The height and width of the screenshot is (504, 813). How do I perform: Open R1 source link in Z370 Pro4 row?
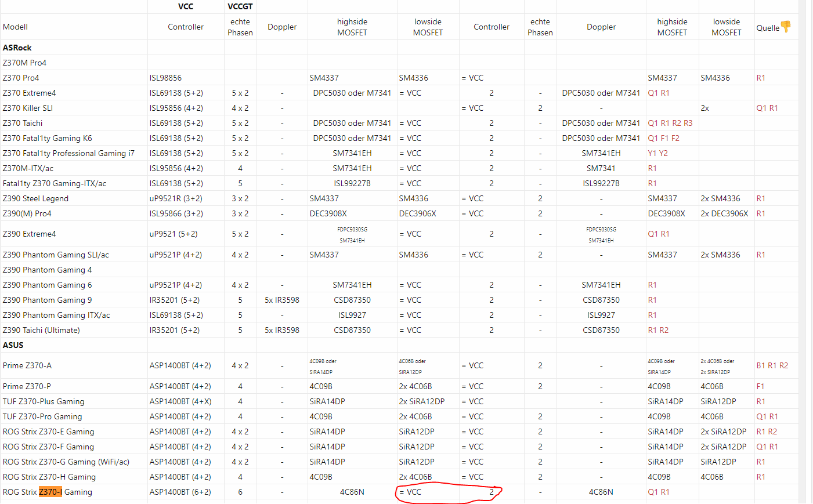761,78
